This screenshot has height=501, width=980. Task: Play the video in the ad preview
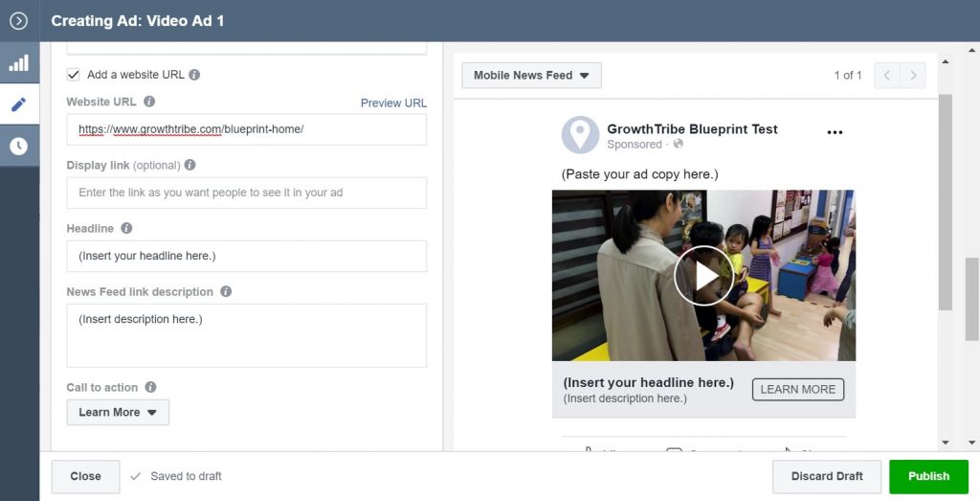coord(703,276)
